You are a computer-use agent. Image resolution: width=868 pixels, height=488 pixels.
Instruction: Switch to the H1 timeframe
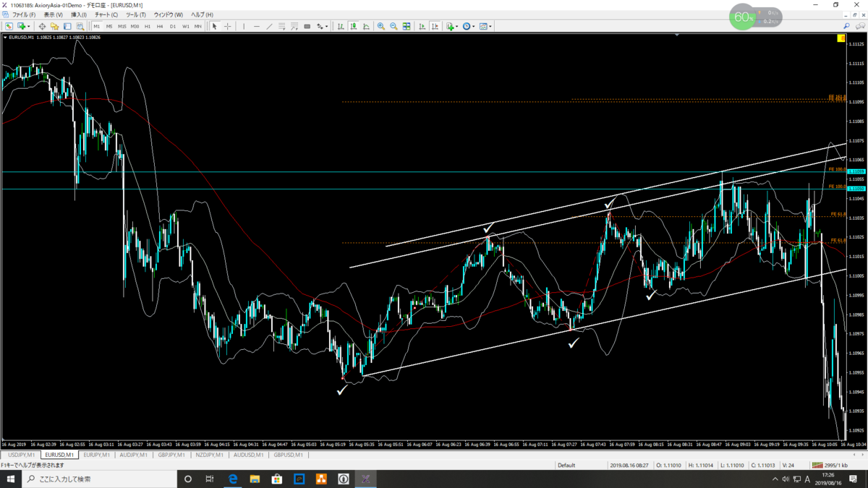(148, 26)
